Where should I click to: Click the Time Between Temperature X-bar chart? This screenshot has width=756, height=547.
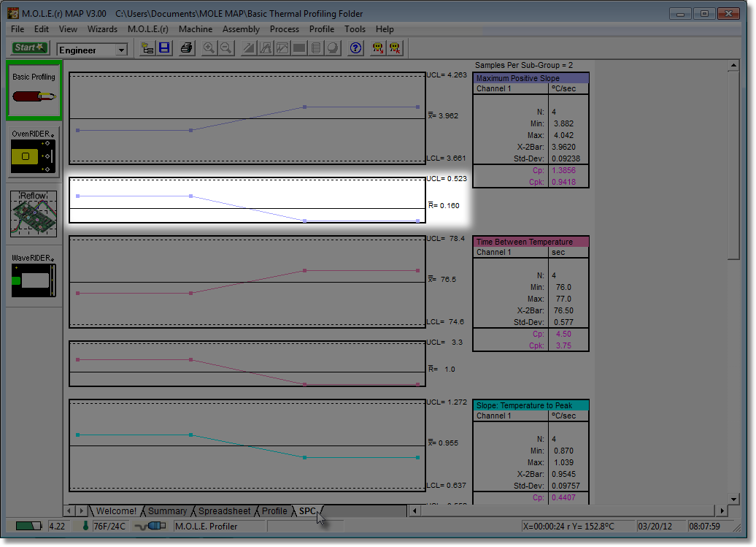[x=247, y=282]
